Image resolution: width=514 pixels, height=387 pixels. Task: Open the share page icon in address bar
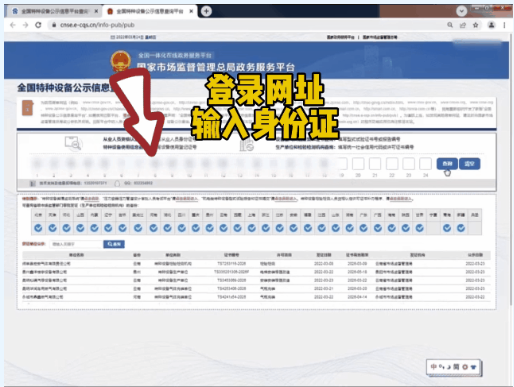pos(463,25)
